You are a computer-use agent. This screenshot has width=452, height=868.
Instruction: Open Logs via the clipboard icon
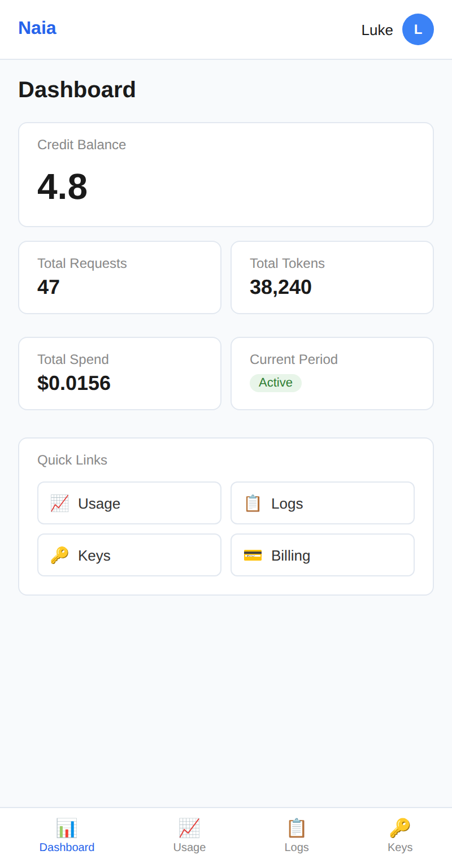(253, 502)
